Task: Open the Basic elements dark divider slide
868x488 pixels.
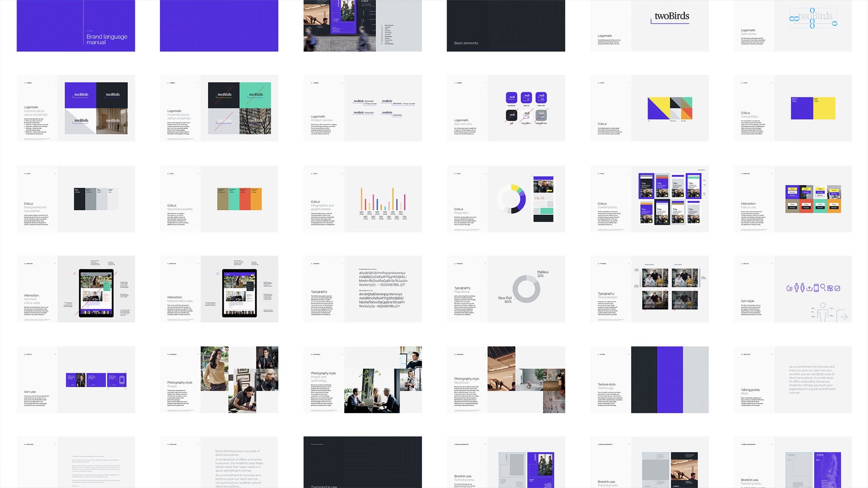Action: coord(506,26)
